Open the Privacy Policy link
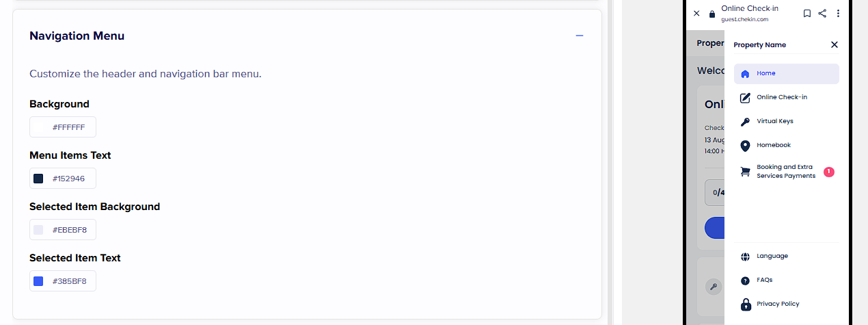Image resolution: width=868 pixels, height=325 pixels. (x=778, y=304)
